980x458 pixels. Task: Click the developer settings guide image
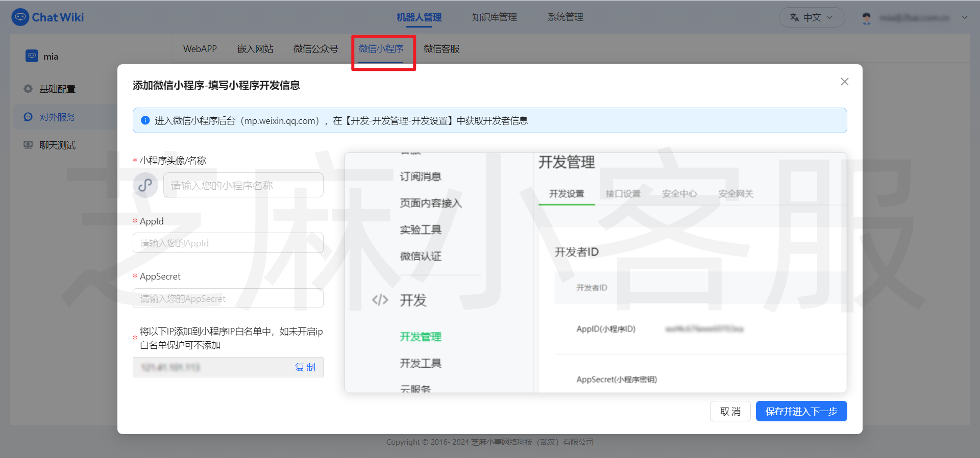pos(596,272)
